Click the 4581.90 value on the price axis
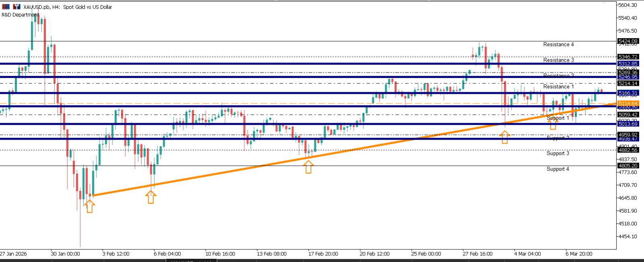 (x=628, y=211)
